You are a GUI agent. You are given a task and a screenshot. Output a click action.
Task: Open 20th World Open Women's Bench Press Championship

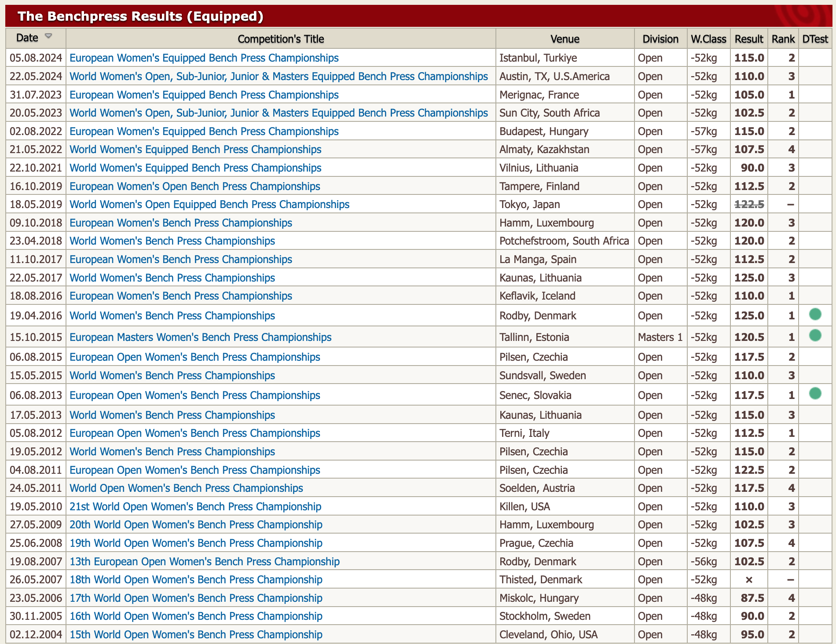pos(196,525)
